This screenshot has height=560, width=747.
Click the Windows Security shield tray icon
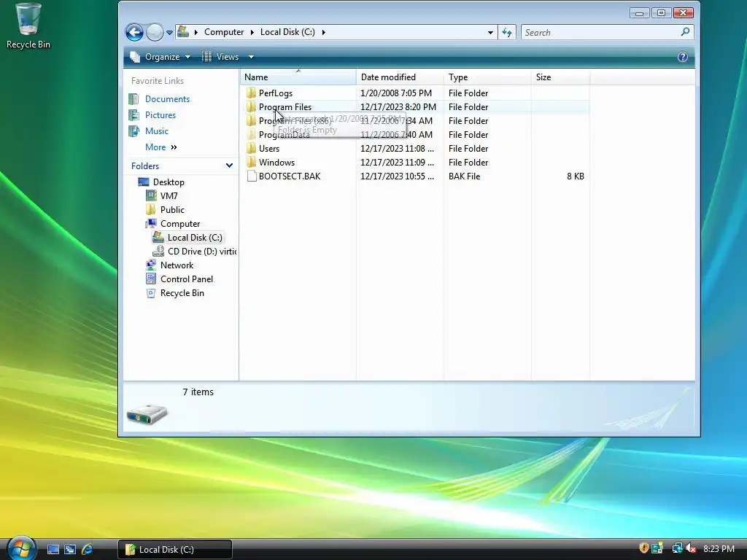coord(643,548)
